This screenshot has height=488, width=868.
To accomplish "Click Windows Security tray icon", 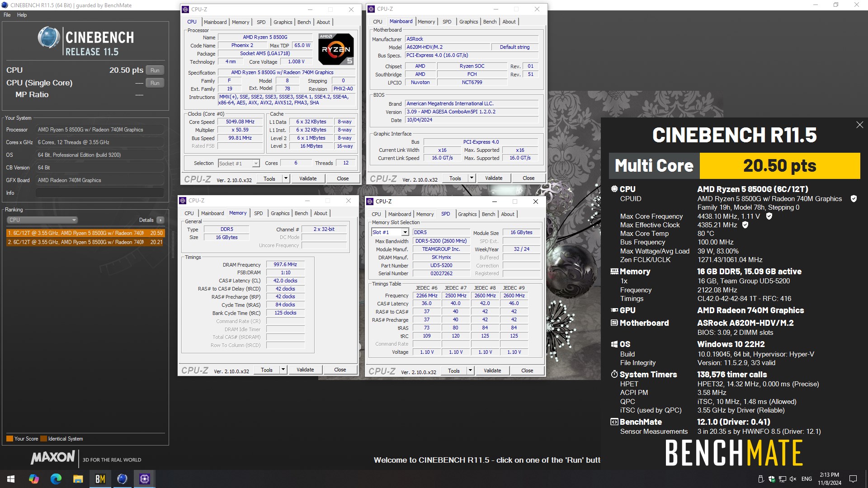I will pos(772,479).
